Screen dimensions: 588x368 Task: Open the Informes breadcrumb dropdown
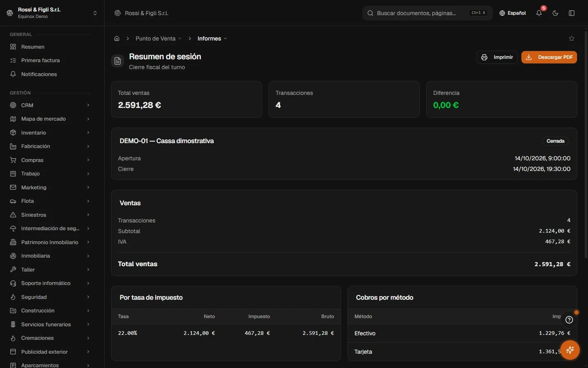[x=212, y=38]
